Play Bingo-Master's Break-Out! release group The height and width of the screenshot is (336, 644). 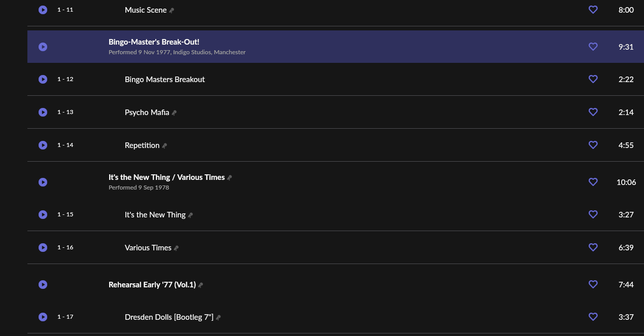pos(43,47)
